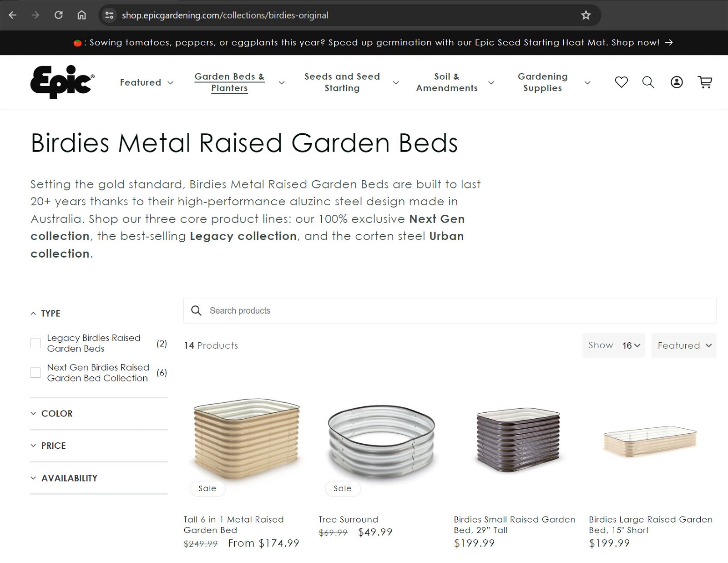Open the Featured sort dropdown
This screenshot has width=728, height=563.
683,345
